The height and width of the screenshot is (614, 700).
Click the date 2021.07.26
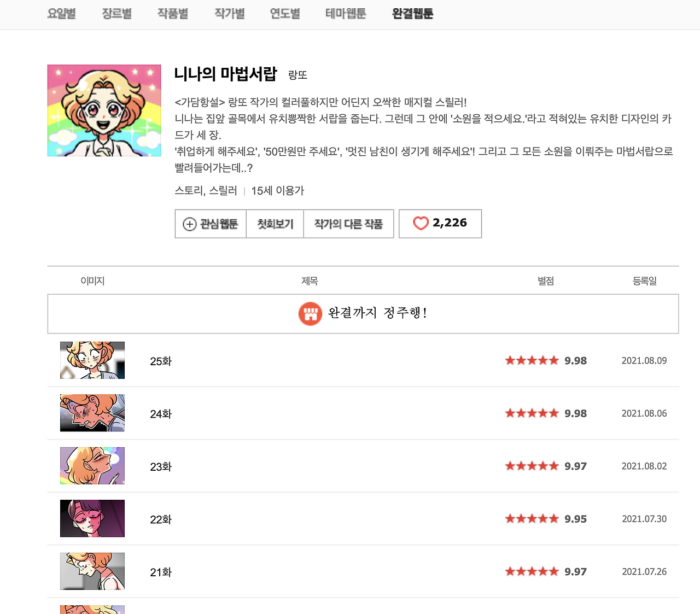click(x=644, y=572)
